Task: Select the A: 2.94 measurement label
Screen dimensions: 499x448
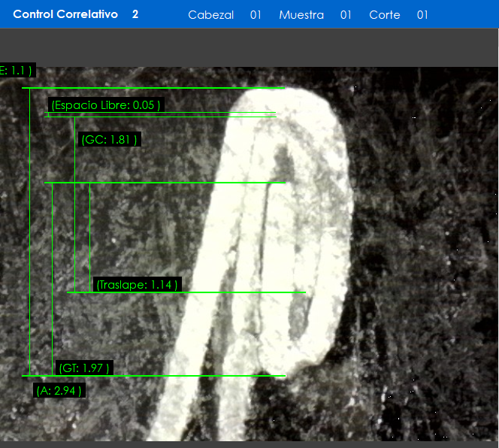Action: click(59, 390)
